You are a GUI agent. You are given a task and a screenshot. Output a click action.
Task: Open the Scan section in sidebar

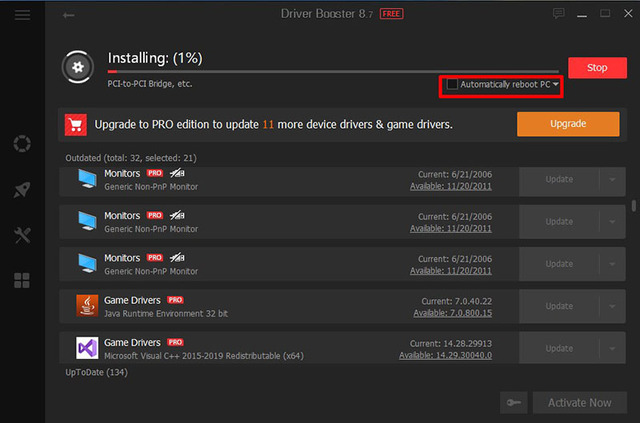pos(22,143)
